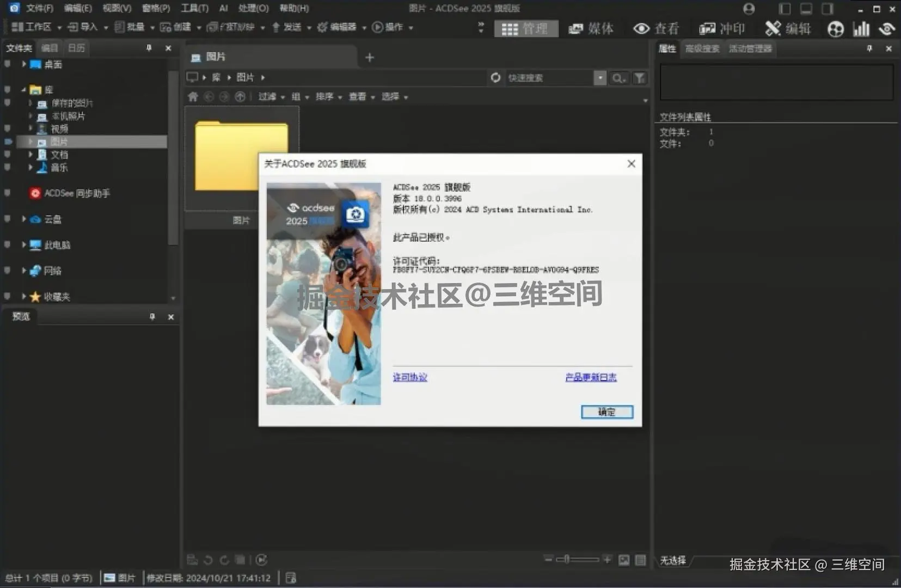
Task: Click the 确定 button
Action: pyautogui.click(x=606, y=412)
